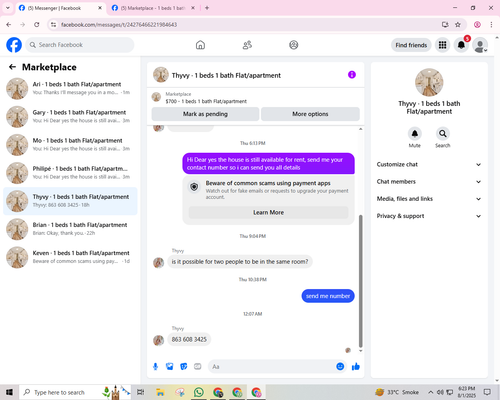Choose a sticker from the composer
Viewport: 500px width, 400px height.
point(184,367)
